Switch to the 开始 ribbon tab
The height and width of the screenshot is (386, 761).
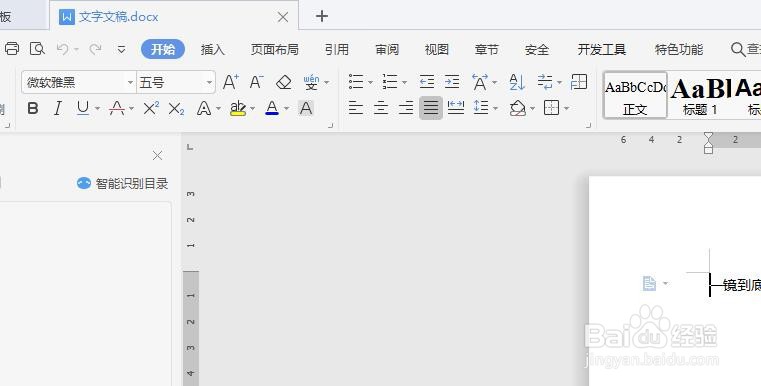(x=163, y=50)
